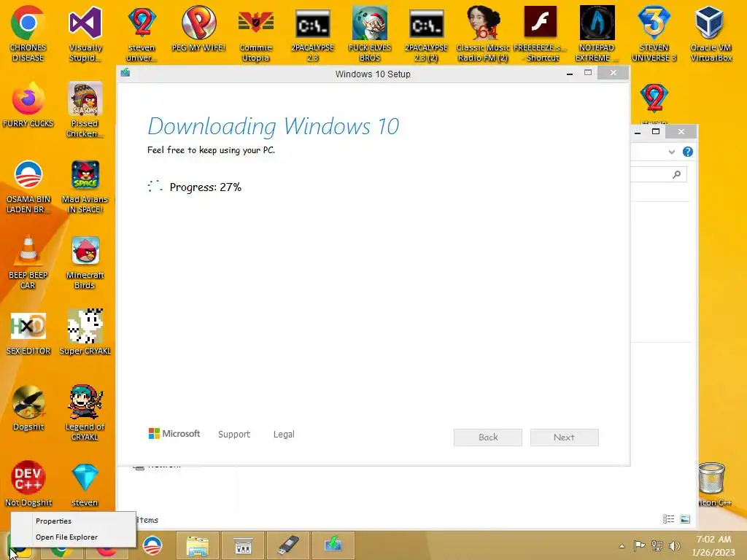Open the STEVEN UNIVERSE 3 desktop icon
747x560 pixels.
coord(654,34)
